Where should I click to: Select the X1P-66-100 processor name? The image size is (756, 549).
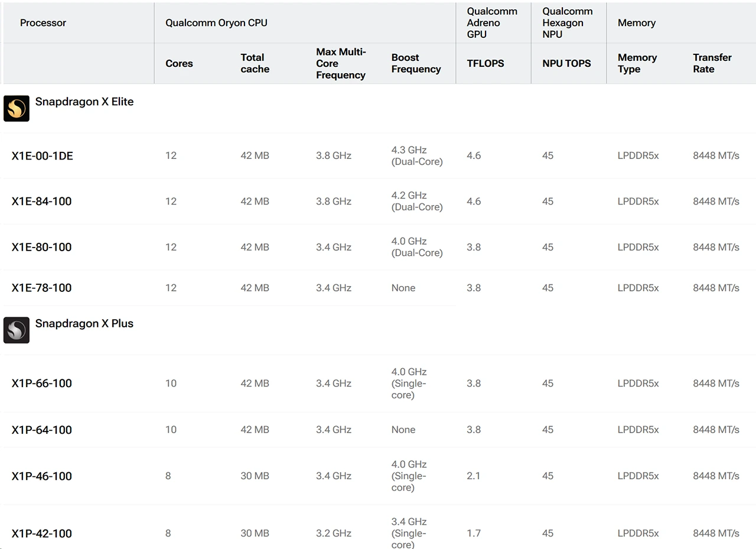click(41, 384)
